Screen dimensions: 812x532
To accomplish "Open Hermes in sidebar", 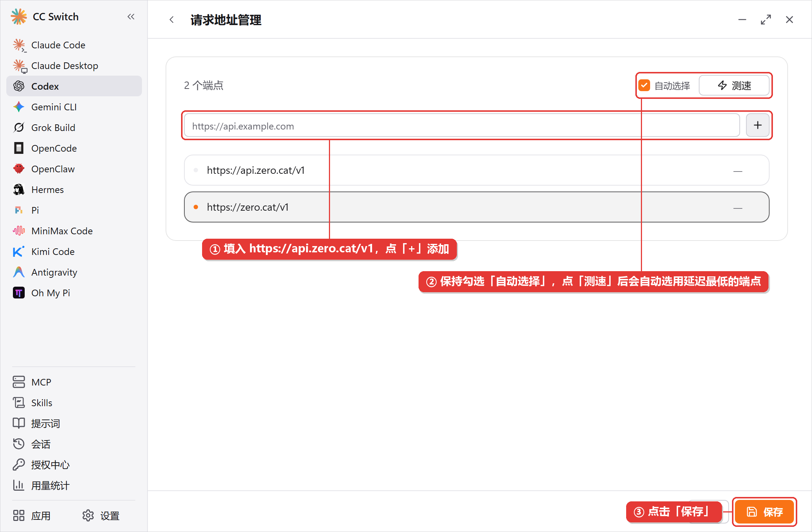I will pyautogui.click(x=74, y=190).
